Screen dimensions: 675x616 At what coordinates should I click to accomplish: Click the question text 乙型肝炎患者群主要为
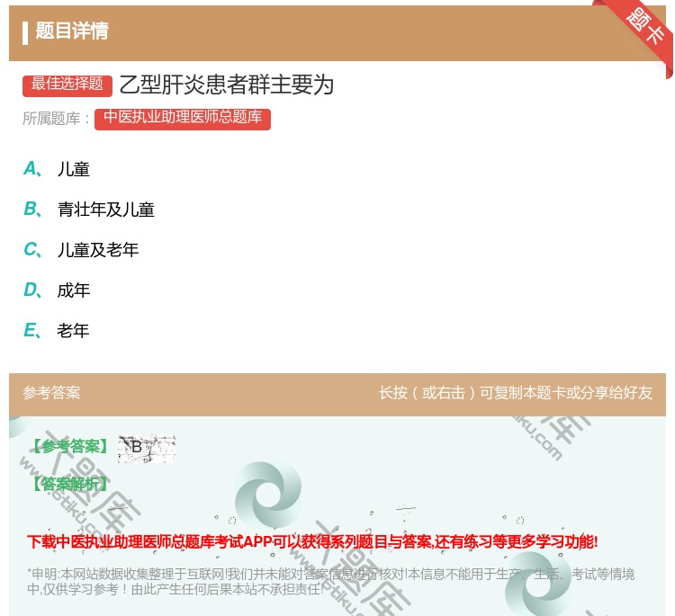pyautogui.click(x=227, y=85)
